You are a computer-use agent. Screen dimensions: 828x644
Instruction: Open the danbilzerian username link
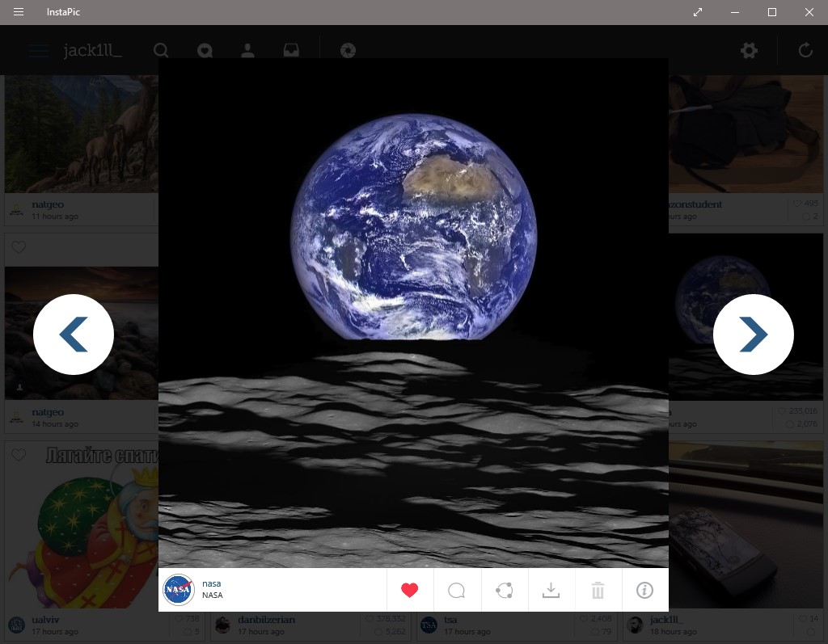[266, 620]
